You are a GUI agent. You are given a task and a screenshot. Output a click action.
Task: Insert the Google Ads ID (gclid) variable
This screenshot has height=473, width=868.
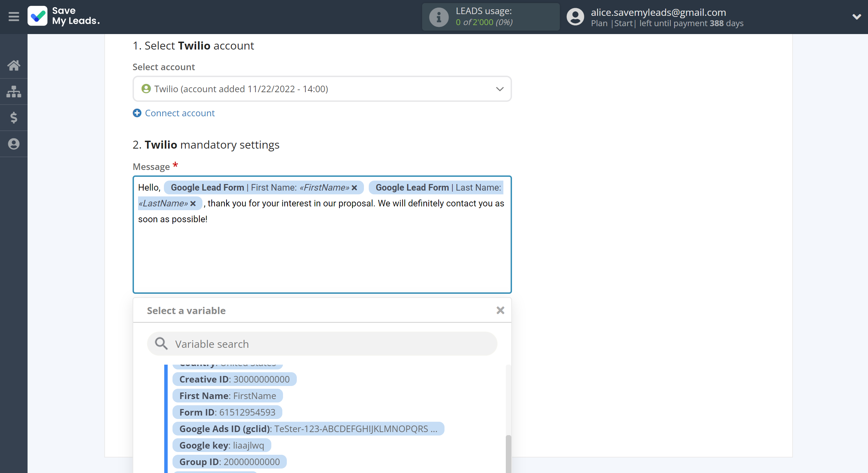pos(308,429)
